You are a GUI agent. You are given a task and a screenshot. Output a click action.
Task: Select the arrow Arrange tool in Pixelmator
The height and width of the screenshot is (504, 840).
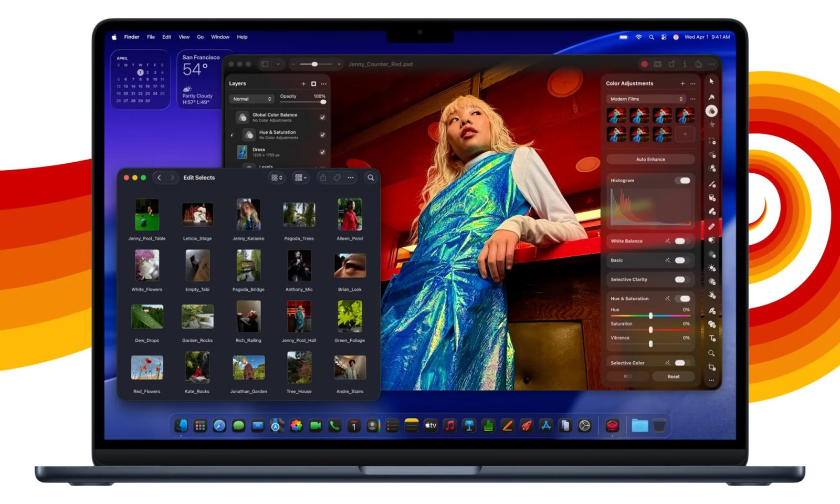pyautogui.click(x=711, y=81)
